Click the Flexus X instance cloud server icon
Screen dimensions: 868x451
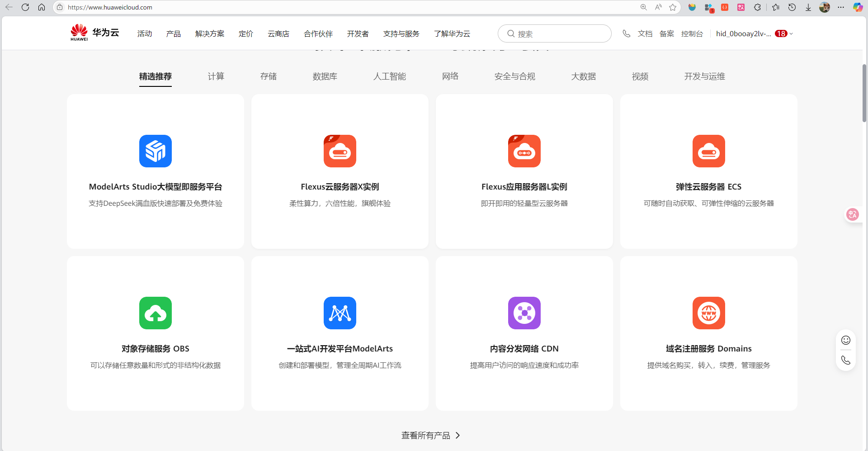(x=340, y=151)
